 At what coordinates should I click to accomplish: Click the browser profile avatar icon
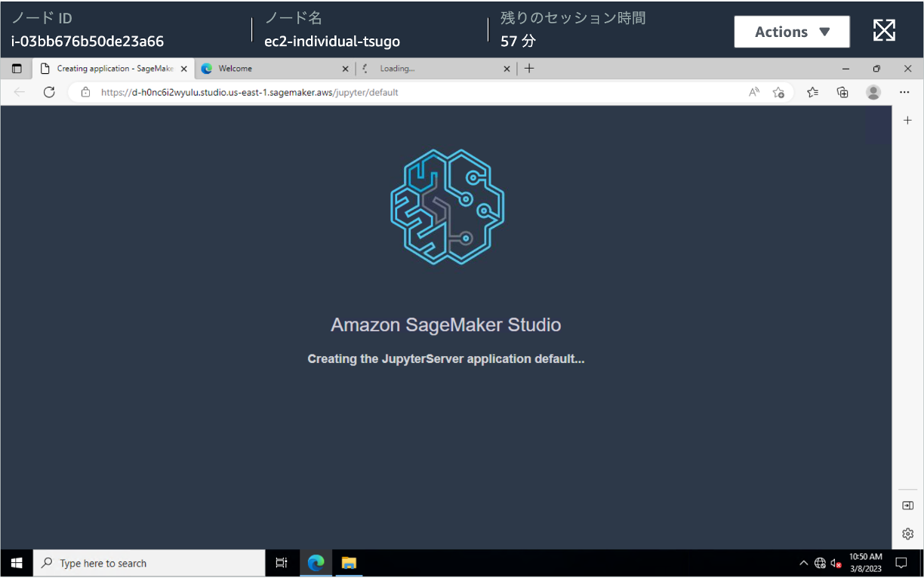click(873, 91)
